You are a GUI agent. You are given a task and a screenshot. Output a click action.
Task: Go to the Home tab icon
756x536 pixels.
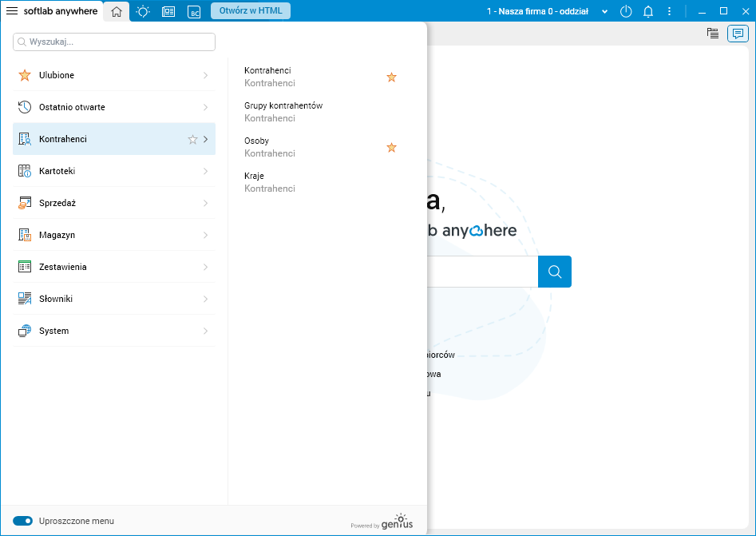[117, 11]
